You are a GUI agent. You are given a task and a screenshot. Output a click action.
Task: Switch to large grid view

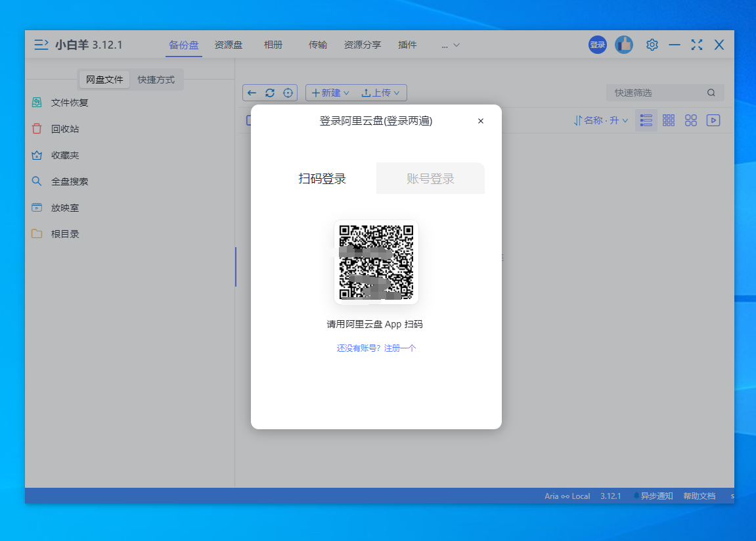[691, 120]
